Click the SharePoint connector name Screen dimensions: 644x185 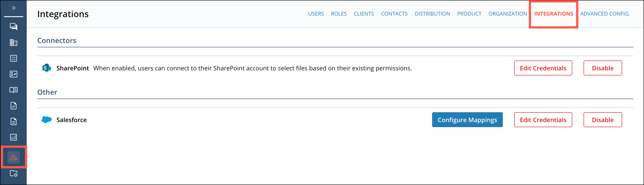(72, 68)
